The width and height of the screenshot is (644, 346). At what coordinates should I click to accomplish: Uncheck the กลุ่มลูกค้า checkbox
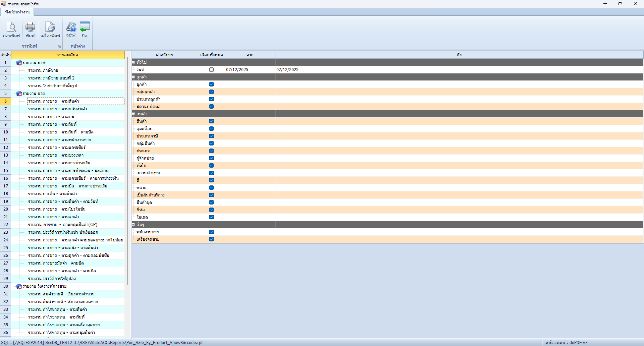(211, 92)
